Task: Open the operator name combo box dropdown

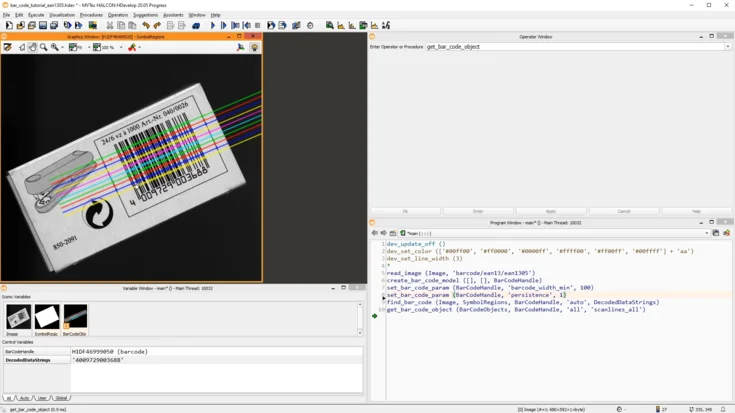Action: (x=727, y=47)
